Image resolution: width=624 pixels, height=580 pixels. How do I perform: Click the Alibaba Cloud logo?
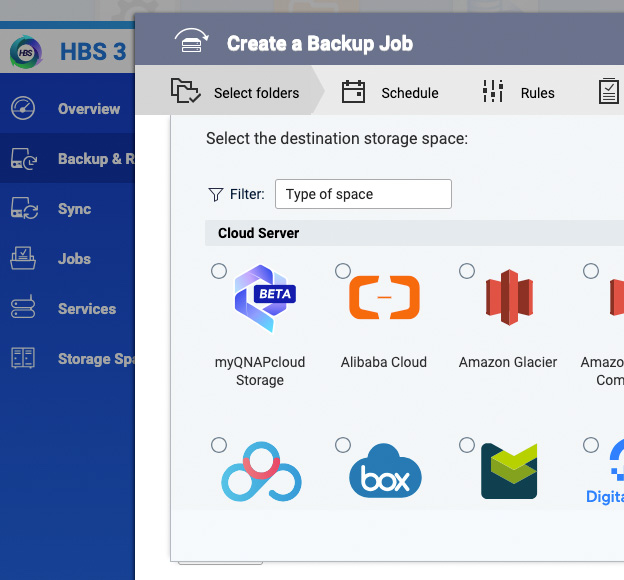(384, 298)
